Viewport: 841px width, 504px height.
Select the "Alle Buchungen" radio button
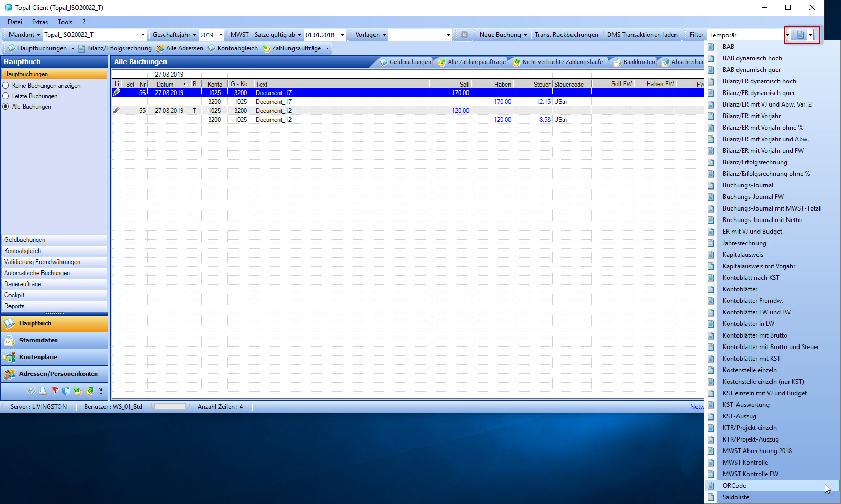(6, 107)
